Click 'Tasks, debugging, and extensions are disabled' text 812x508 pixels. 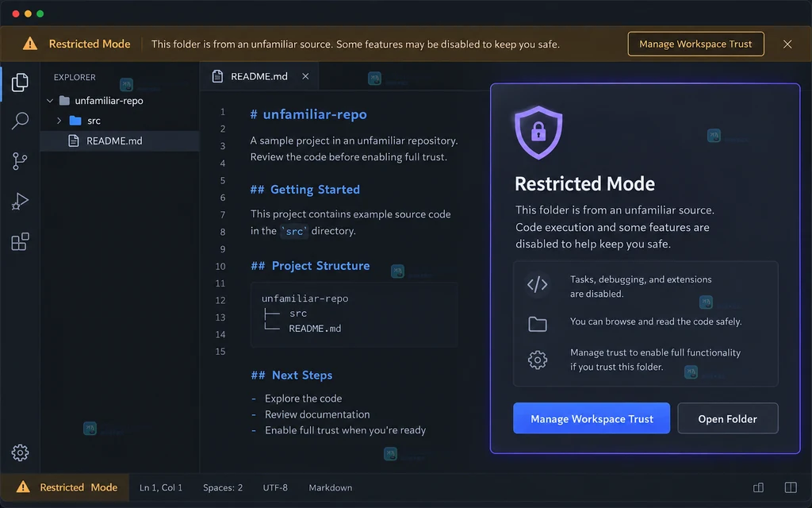pyautogui.click(x=641, y=286)
